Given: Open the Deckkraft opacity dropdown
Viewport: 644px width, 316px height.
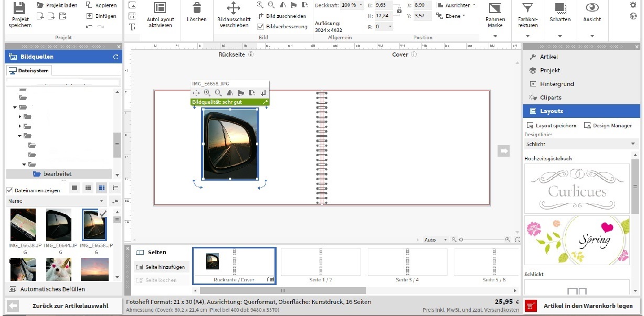Looking at the screenshot, I should tap(351, 5).
